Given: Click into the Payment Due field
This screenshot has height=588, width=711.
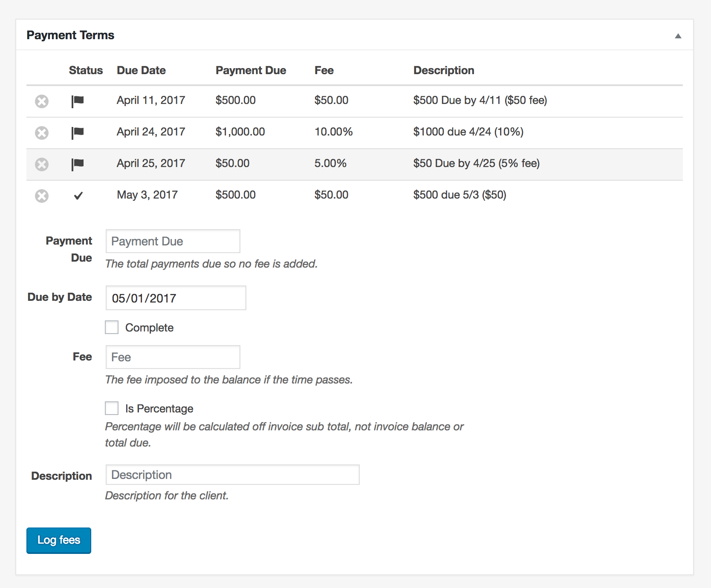Looking at the screenshot, I should (x=173, y=241).
